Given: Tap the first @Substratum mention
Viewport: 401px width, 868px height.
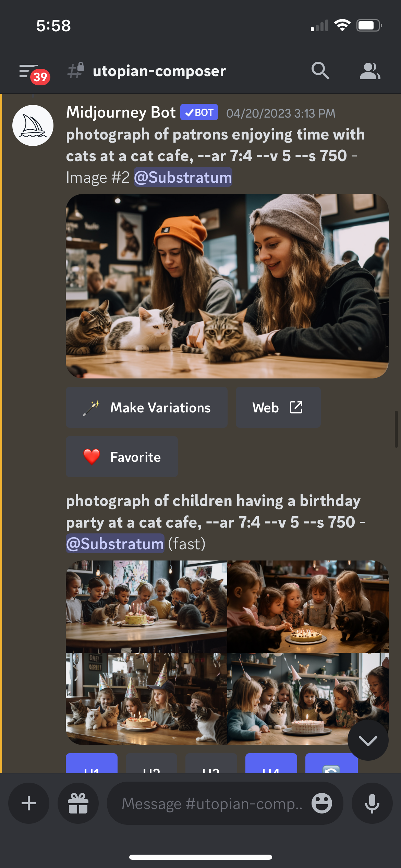Looking at the screenshot, I should (x=183, y=177).
